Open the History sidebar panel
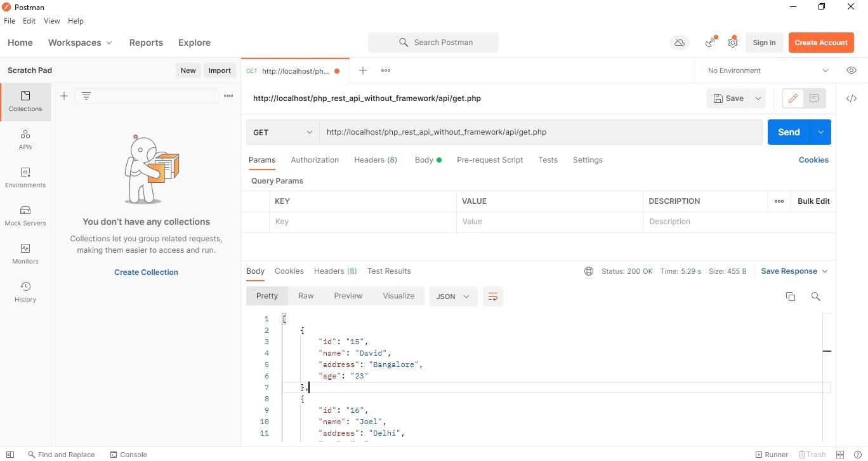Viewport: 868px width, 461px height. pos(25,291)
